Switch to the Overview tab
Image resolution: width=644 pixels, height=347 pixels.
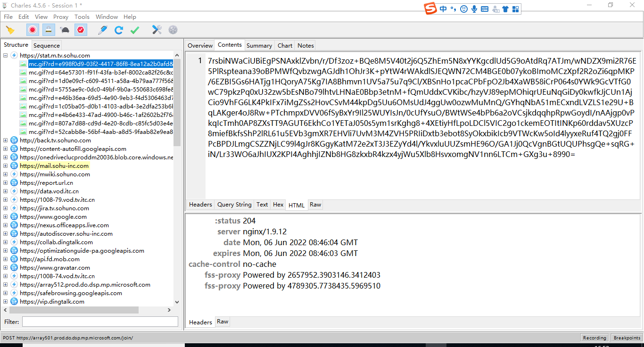point(200,45)
